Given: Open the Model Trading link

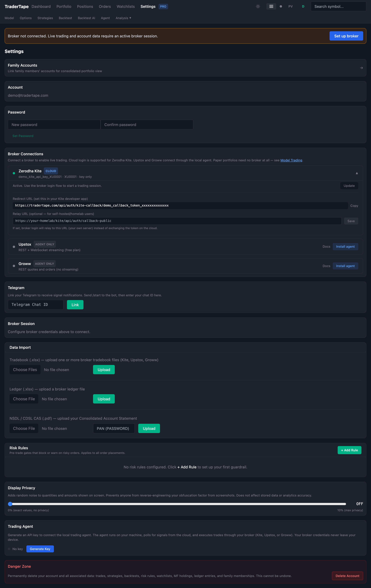Looking at the screenshot, I should pyautogui.click(x=291, y=160).
